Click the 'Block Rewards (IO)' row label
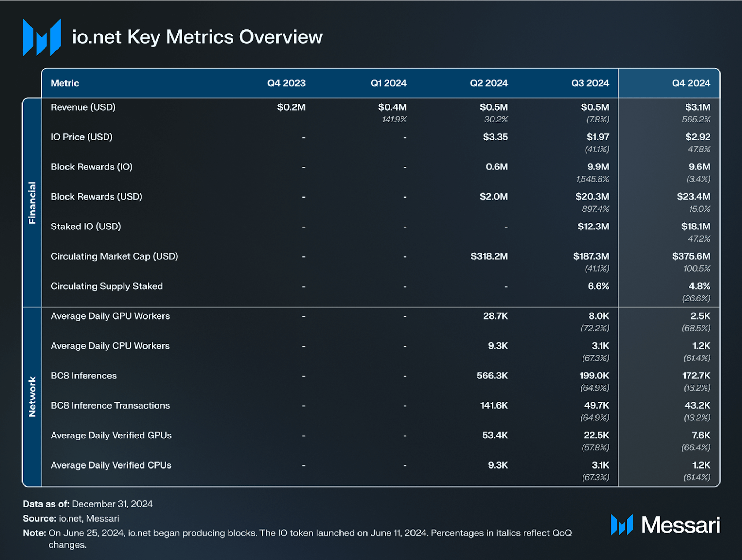This screenshot has height=560, width=742. (x=91, y=167)
